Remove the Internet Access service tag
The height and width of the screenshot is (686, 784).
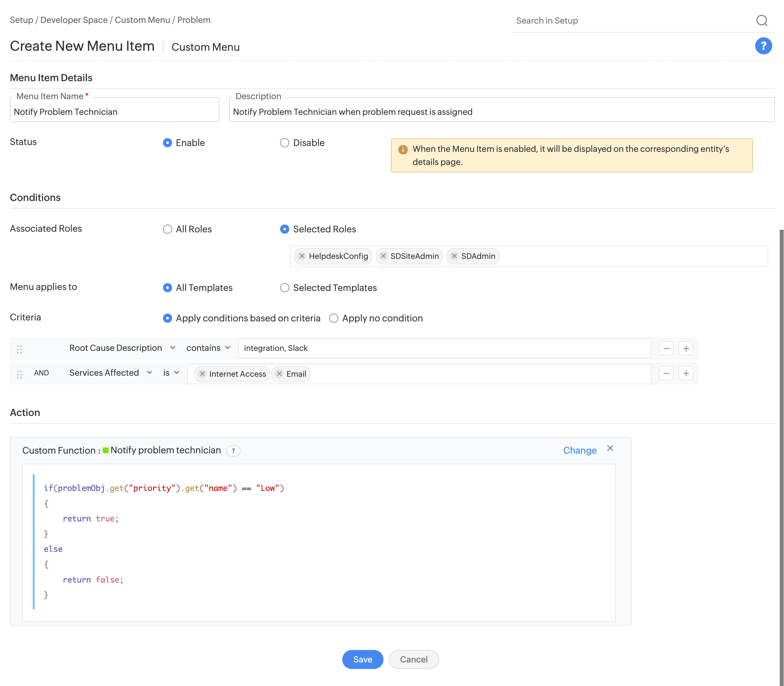pyautogui.click(x=203, y=374)
